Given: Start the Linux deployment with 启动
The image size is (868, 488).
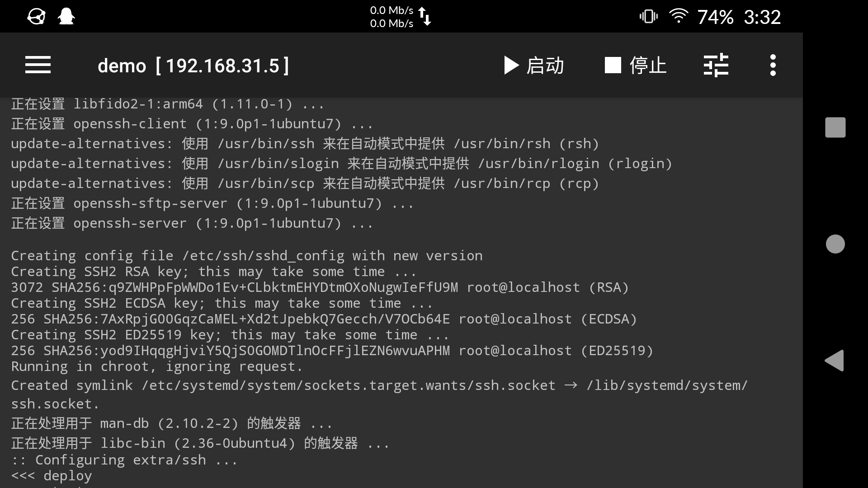Looking at the screenshot, I should (x=533, y=65).
